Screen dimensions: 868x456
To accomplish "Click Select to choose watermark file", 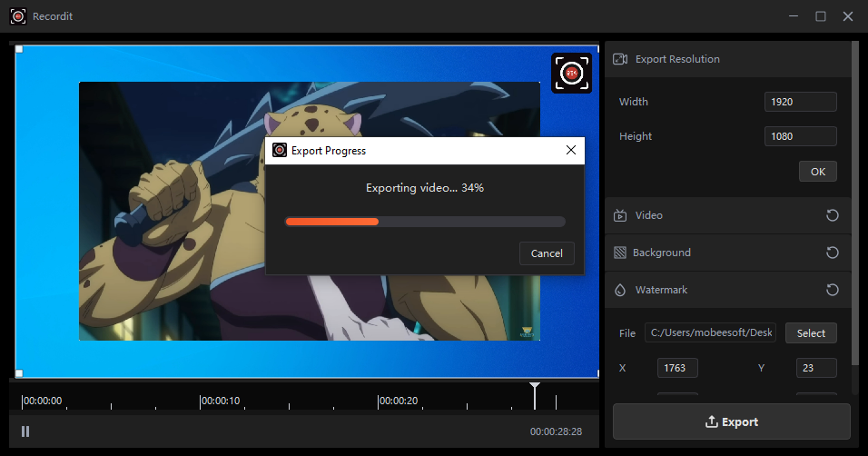I will 811,333.
